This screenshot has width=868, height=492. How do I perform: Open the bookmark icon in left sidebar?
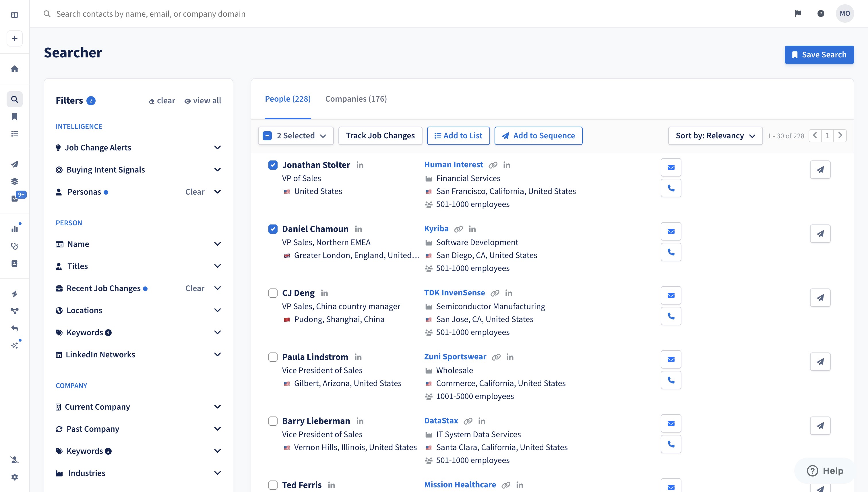point(15,117)
